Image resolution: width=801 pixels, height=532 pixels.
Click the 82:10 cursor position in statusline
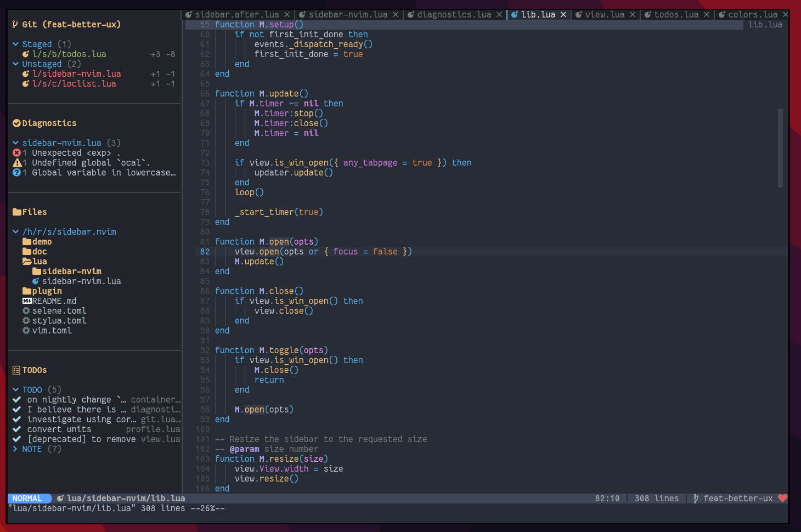[607, 499]
